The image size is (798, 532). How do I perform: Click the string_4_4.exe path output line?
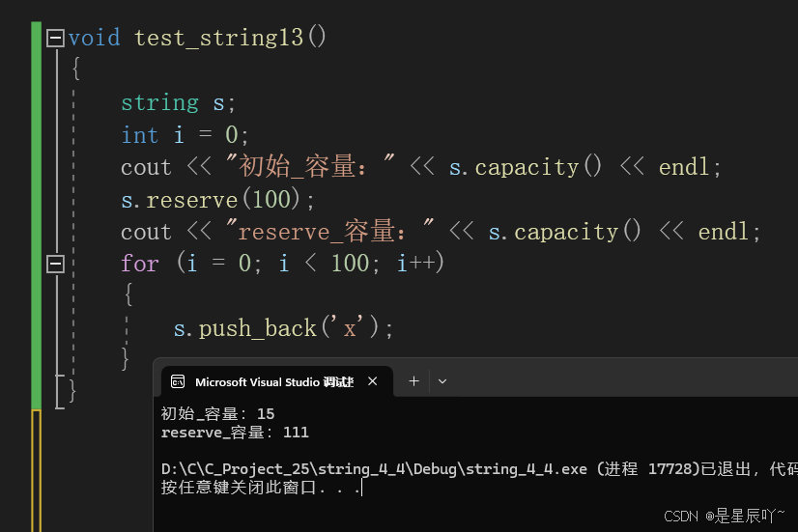pos(479,468)
